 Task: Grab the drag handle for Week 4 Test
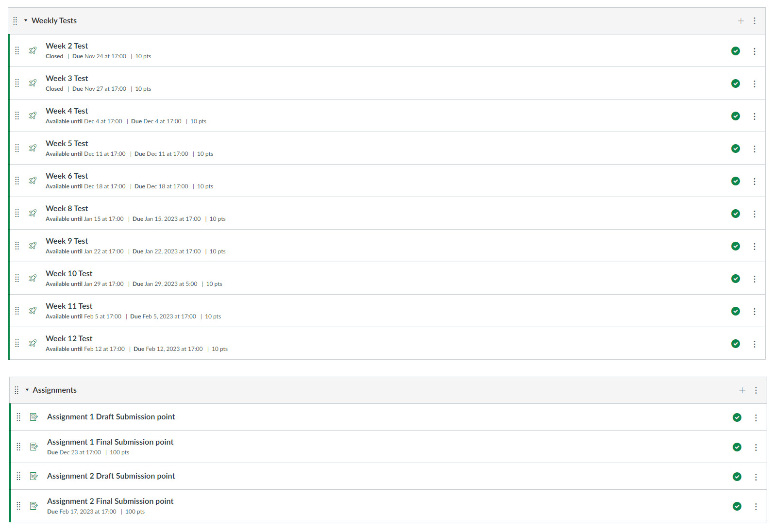(17, 116)
